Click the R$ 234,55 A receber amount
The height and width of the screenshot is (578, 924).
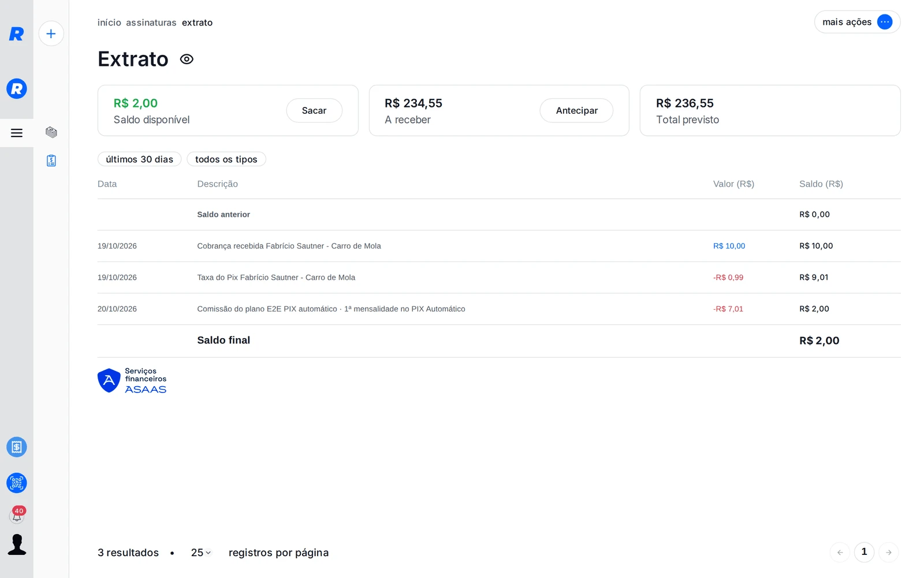point(413,103)
